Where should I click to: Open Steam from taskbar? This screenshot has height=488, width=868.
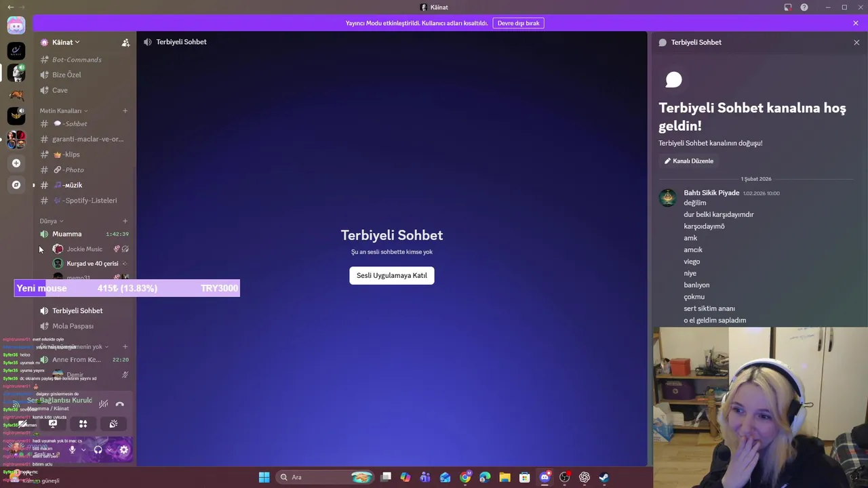click(604, 477)
